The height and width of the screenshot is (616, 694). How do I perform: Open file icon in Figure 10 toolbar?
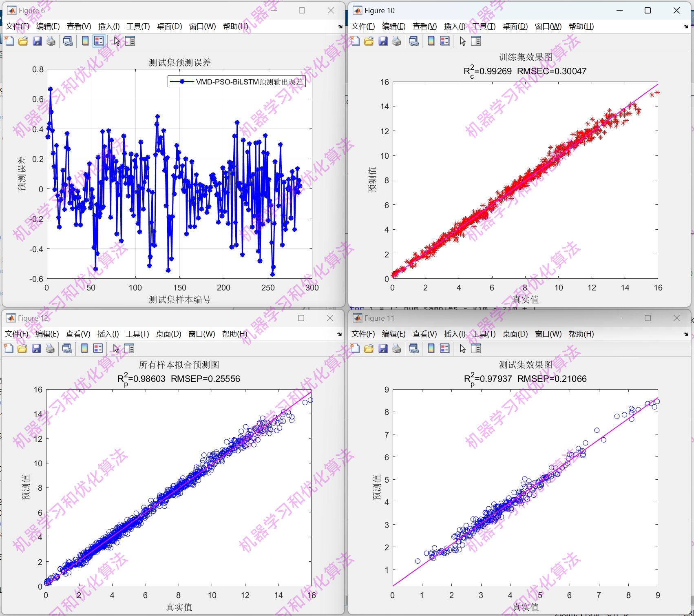click(369, 41)
